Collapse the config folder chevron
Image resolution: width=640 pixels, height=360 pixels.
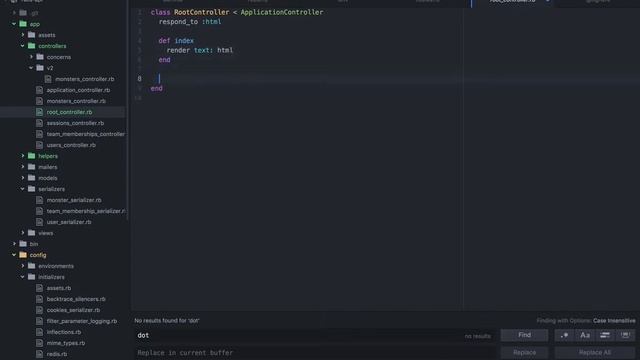[x=14, y=255]
